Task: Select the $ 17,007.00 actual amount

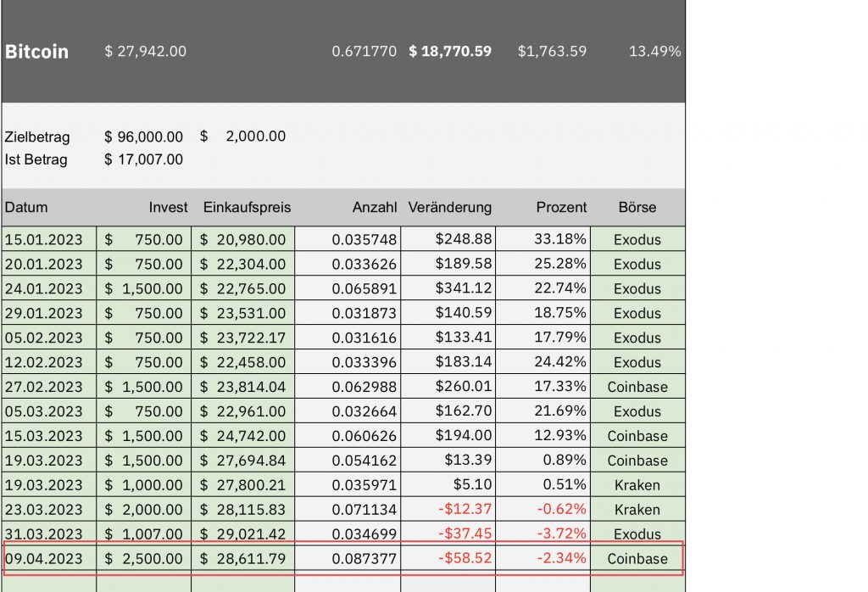Action: pyautogui.click(x=143, y=159)
